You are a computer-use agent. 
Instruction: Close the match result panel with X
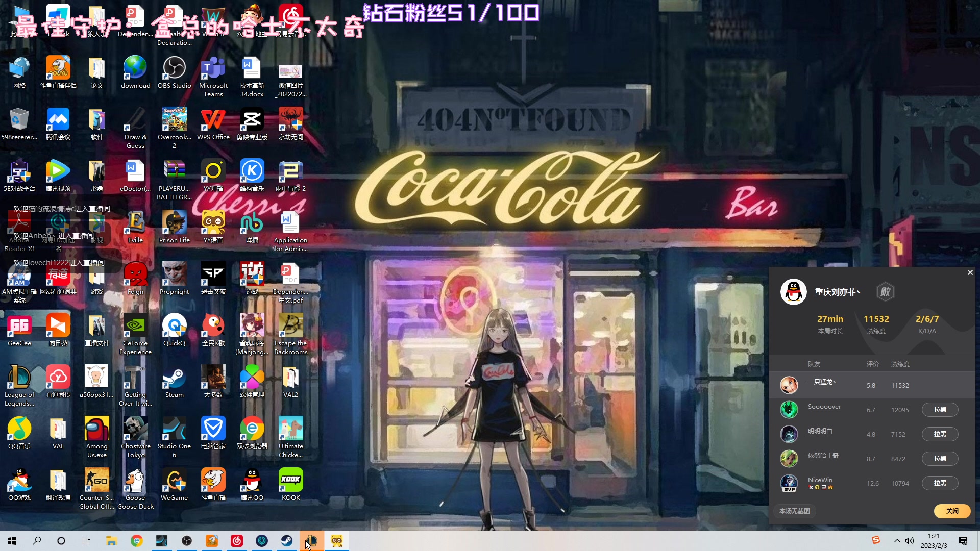[970, 272]
